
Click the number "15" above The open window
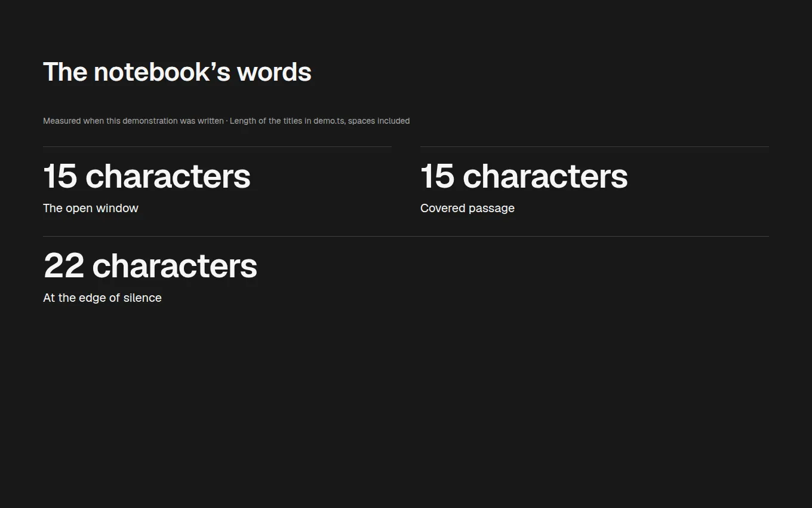(x=60, y=176)
